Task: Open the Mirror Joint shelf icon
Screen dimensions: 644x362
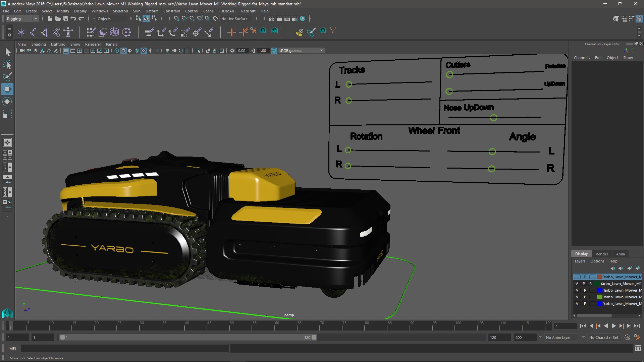Action: pyautogui.click(x=56, y=32)
